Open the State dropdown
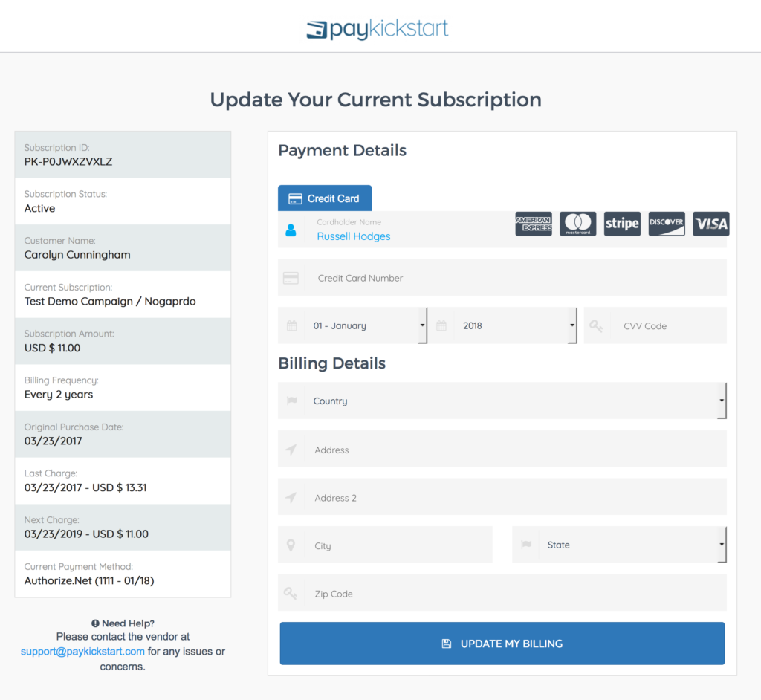The image size is (761, 700). 631,545
